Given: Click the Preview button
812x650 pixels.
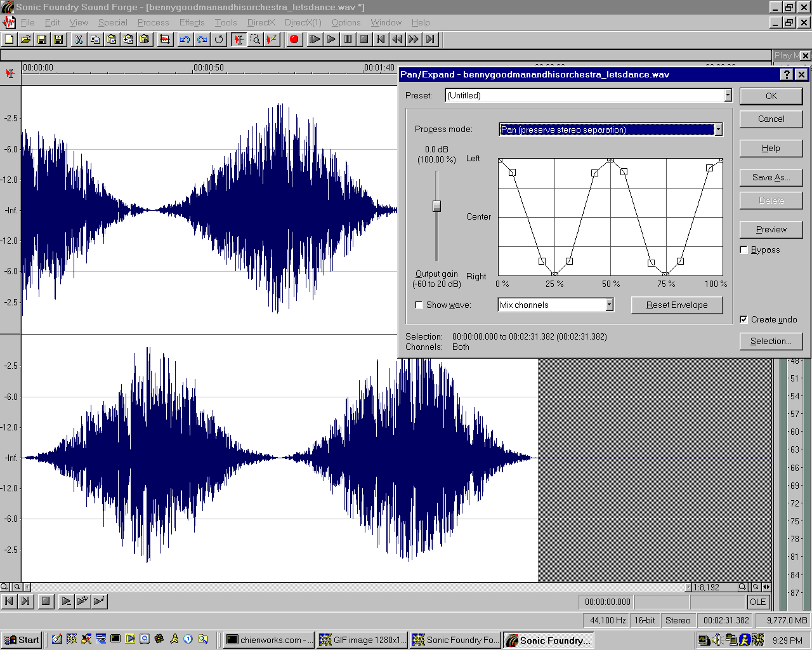Looking at the screenshot, I should tap(771, 229).
